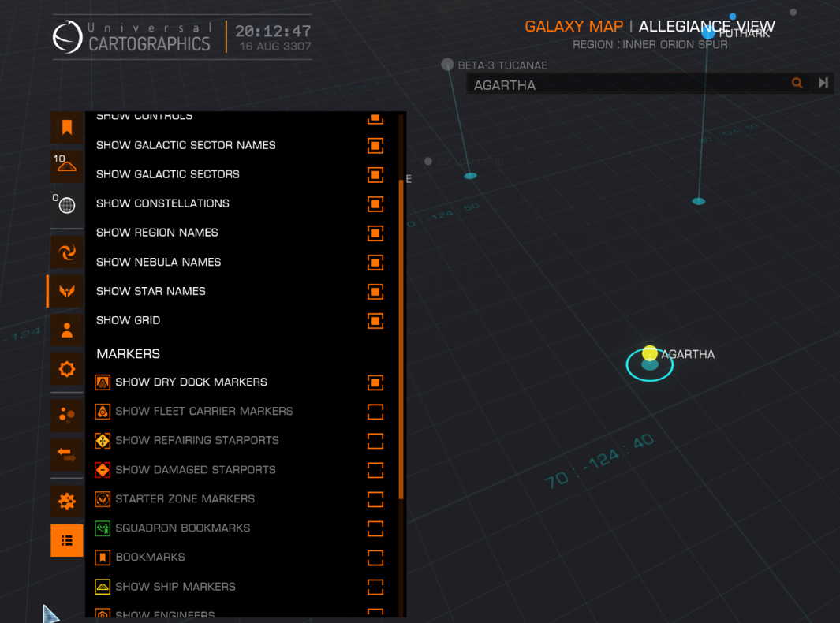Click the Universal Cartographics logo
Screen dimensions: 840x623
(68, 37)
